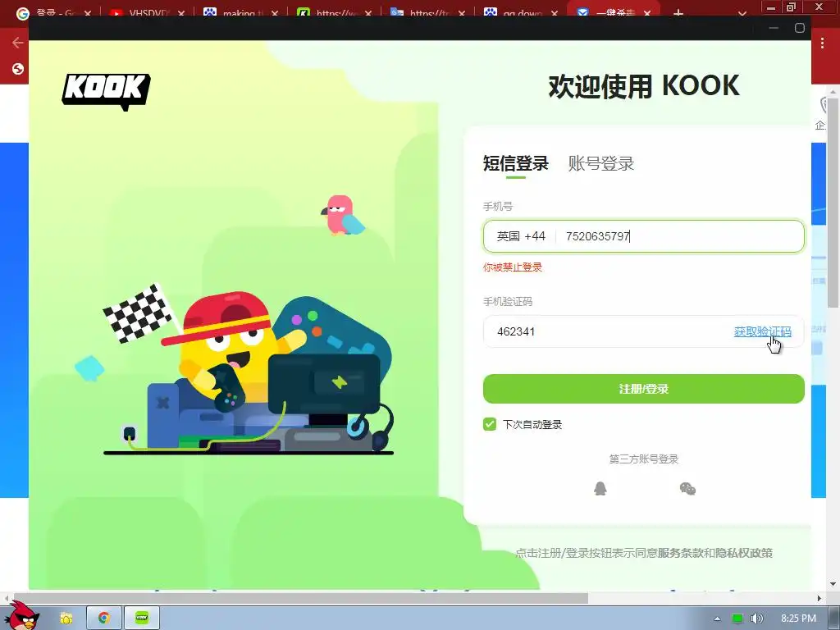Click the 你被禁止登录 error message
The height and width of the screenshot is (630, 840).
[513, 267]
